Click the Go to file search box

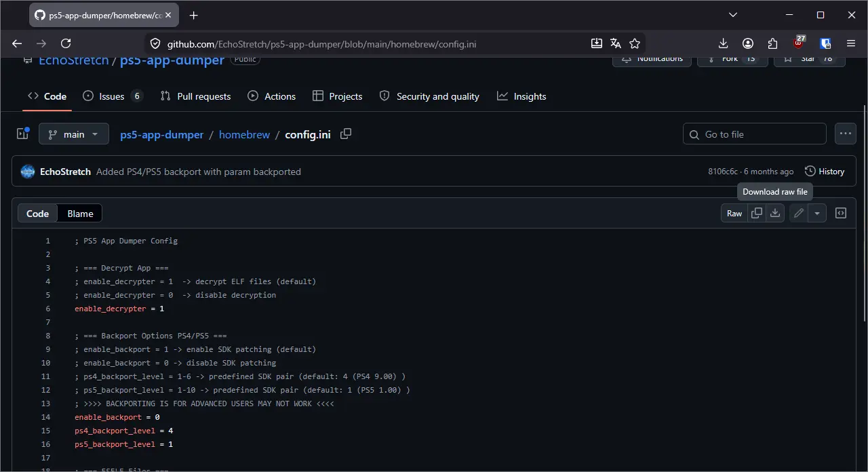[x=755, y=134]
